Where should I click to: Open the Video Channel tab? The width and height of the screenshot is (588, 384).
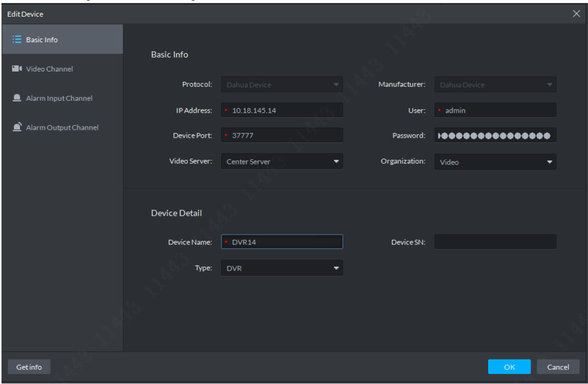[x=49, y=69]
